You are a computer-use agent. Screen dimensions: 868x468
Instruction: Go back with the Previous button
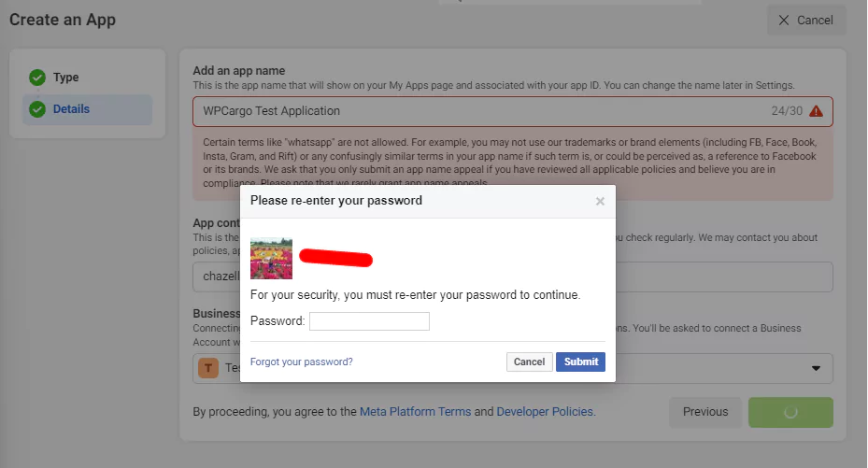(705, 412)
